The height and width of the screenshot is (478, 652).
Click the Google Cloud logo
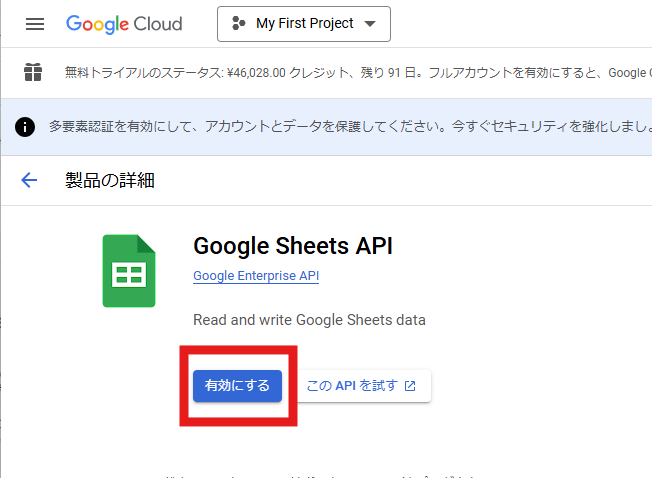[124, 24]
